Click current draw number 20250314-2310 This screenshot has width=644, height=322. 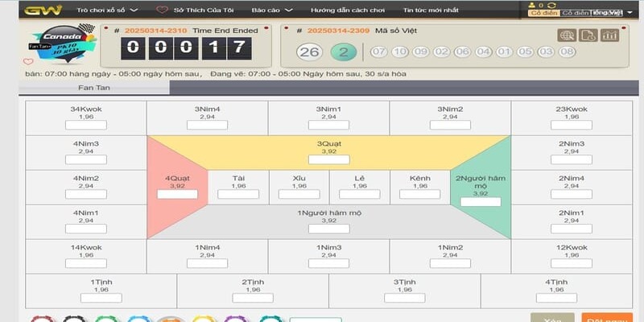tap(155, 31)
